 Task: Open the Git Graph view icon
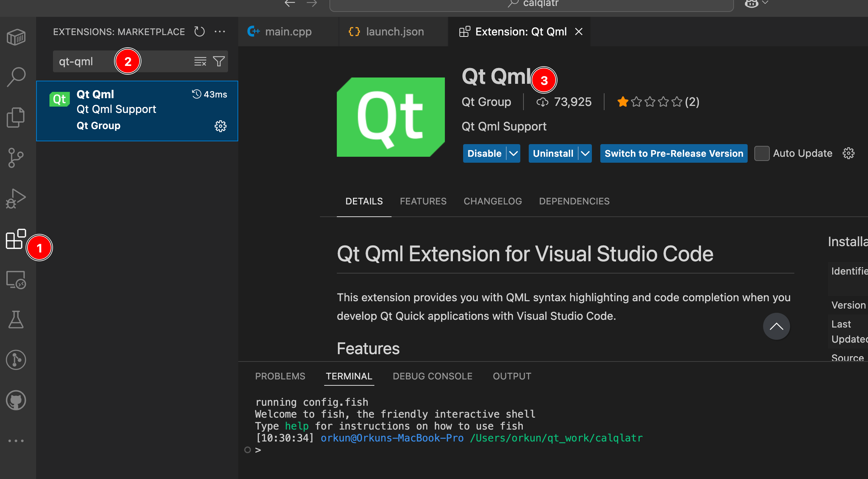[x=16, y=360]
